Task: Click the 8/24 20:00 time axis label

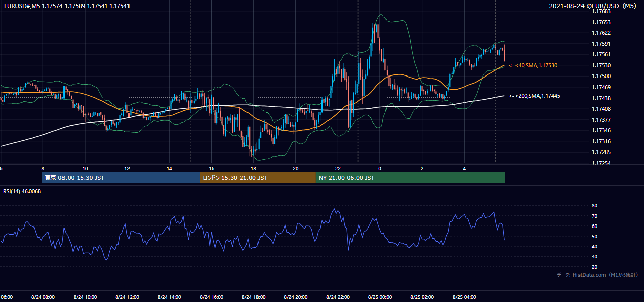Action: click(x=296, y=297)
